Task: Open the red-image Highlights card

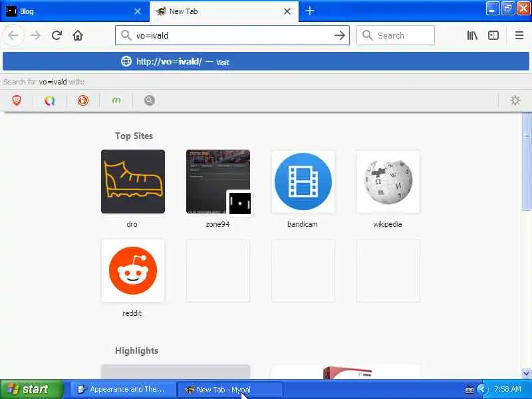Action: point(346,372)
